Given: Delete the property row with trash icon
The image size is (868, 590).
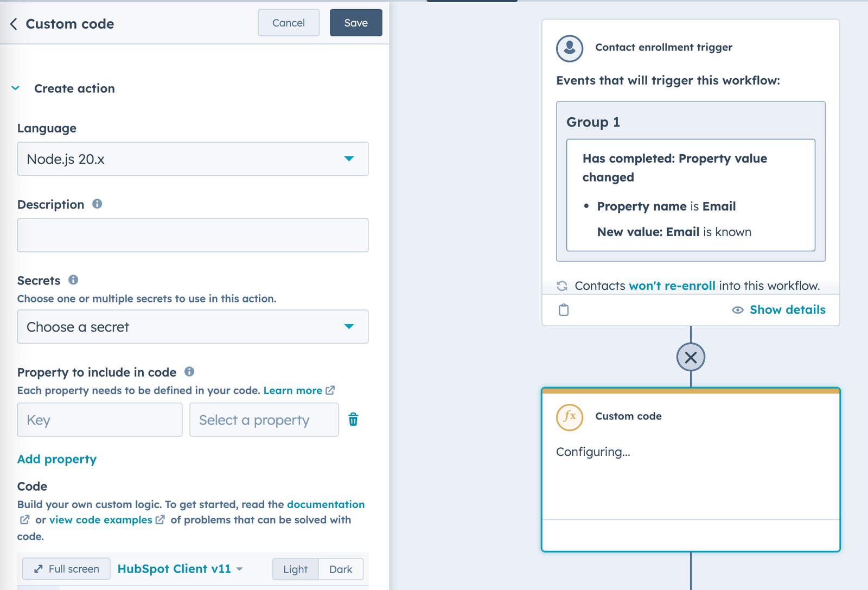Looking at the screenshot, I should pos(353,420).
